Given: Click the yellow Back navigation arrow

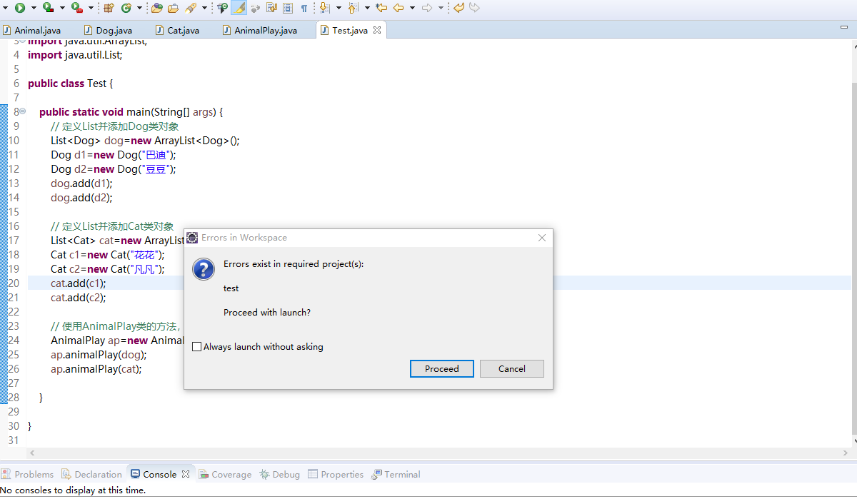Looking at the screenshot, I should click(x=399, y=8).
